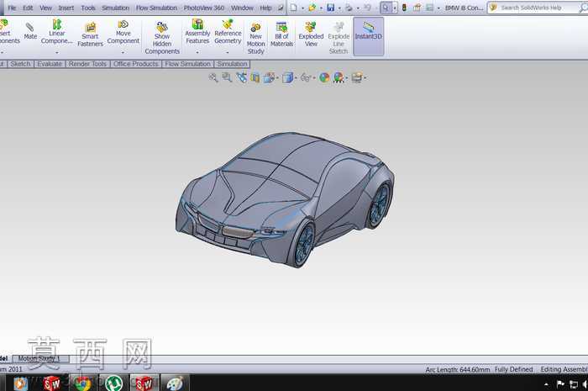Save the document with Save icon
588x391 pixels.
click(330, 8)
